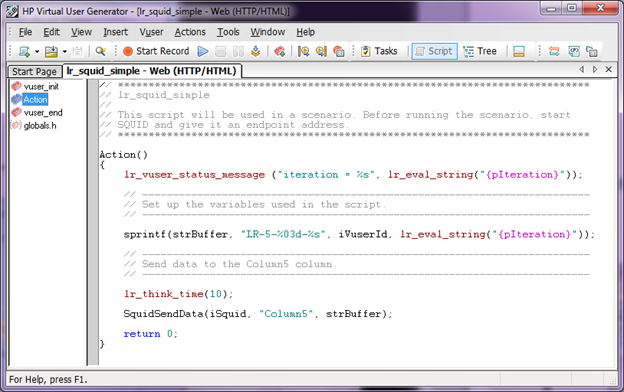Open the Actions menu
The image size is (624, 392).
point(190,32)
